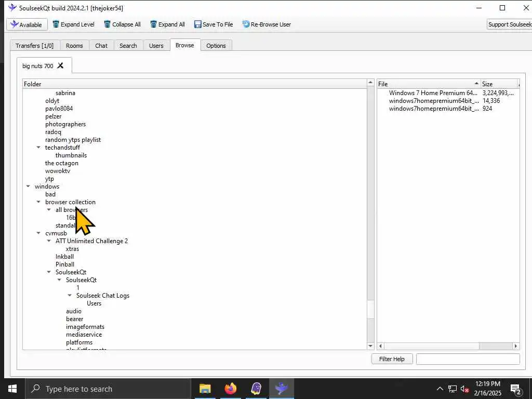Collapse ATT Unlimited Challenge 2 folder

49,241
